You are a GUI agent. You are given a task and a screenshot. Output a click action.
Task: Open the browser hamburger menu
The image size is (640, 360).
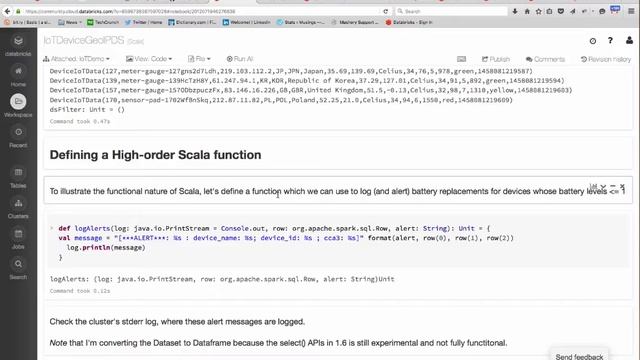pyautogui.click(x=631, y=11)
